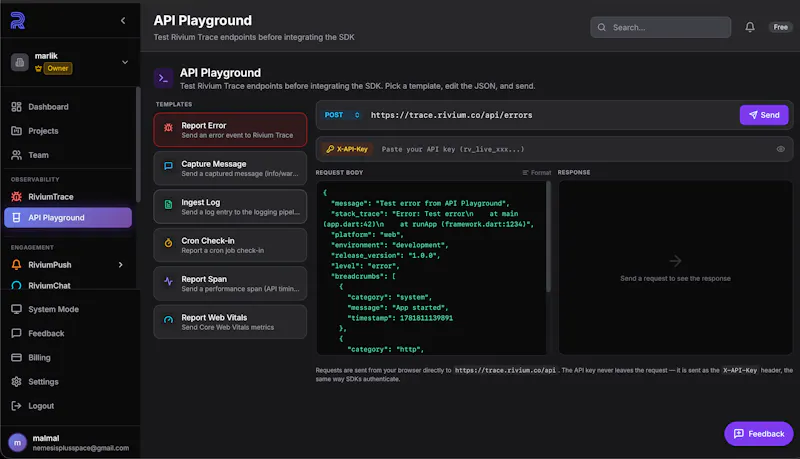Click the RiviumTrace bug icon
The height and width of the screenshot is (459, 800).
pyautogui.click(x=16, y=196)
